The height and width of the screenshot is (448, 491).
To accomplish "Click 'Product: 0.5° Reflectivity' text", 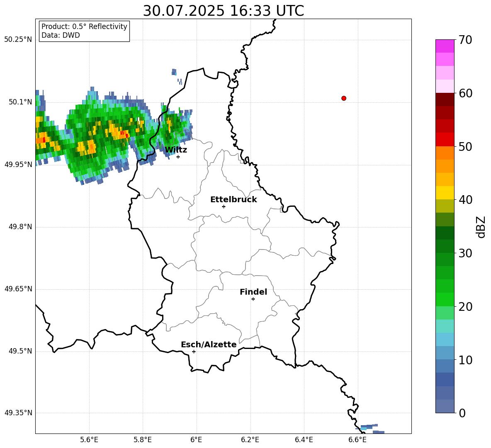I will (84, 26).
